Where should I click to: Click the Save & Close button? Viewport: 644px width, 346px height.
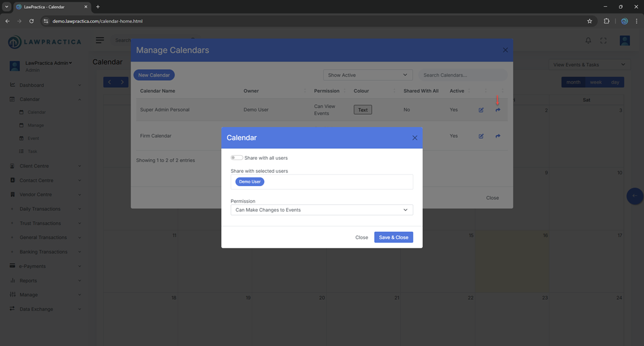pyautogui.click(x=393, y=237)
